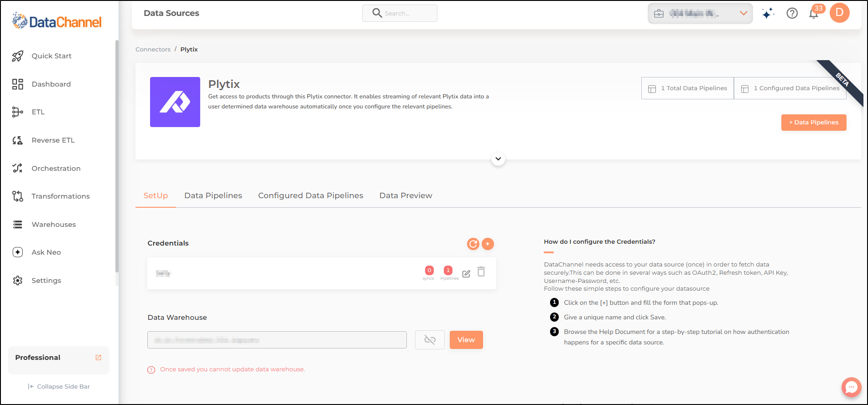Add a new credential with plus
This screenshot has width=868, height=405.
[488, 244]
